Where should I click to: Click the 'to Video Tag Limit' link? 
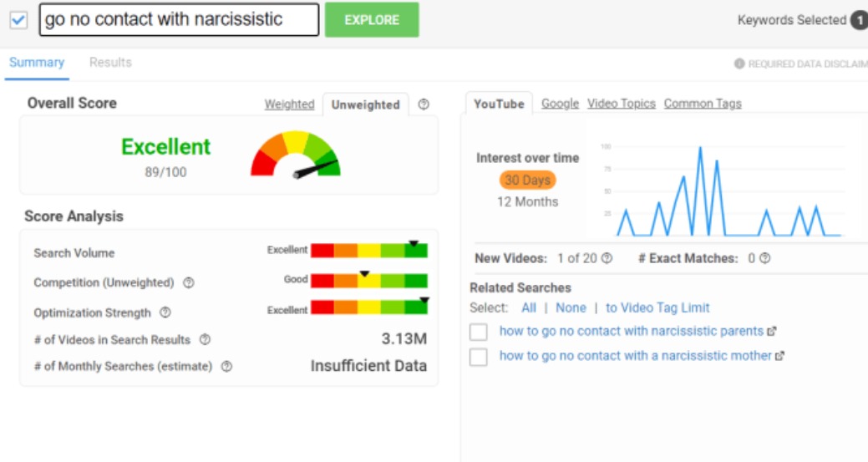657,307
